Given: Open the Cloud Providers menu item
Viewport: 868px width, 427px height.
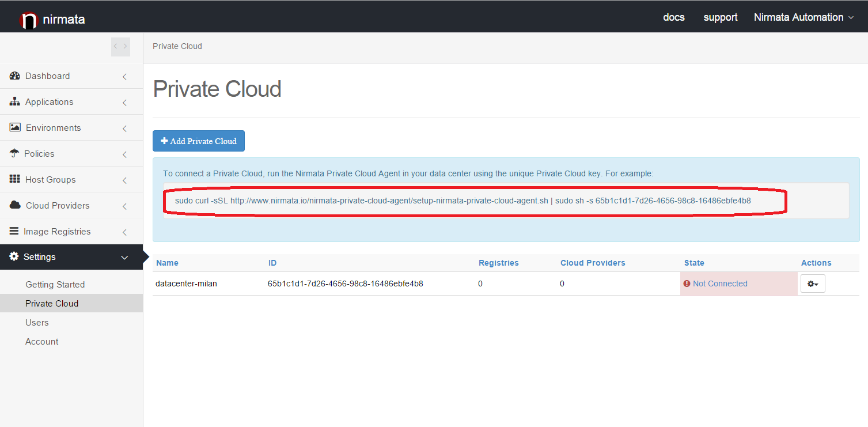Looking at the screenshot, I should coord(71,205).
